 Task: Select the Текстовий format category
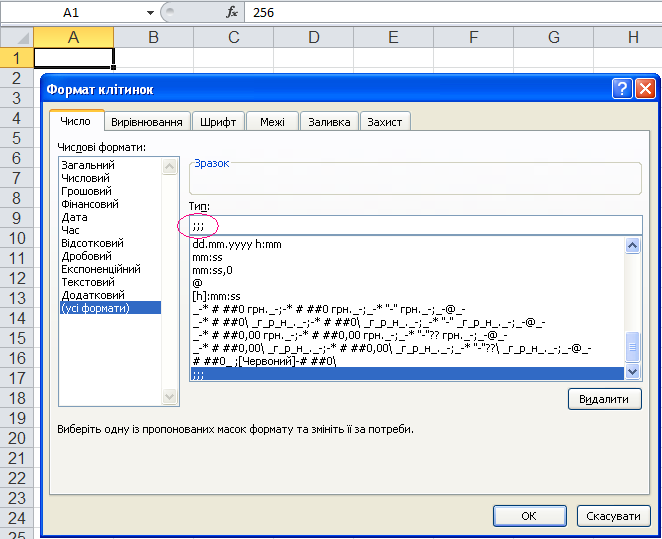click(x=87, y=282)
